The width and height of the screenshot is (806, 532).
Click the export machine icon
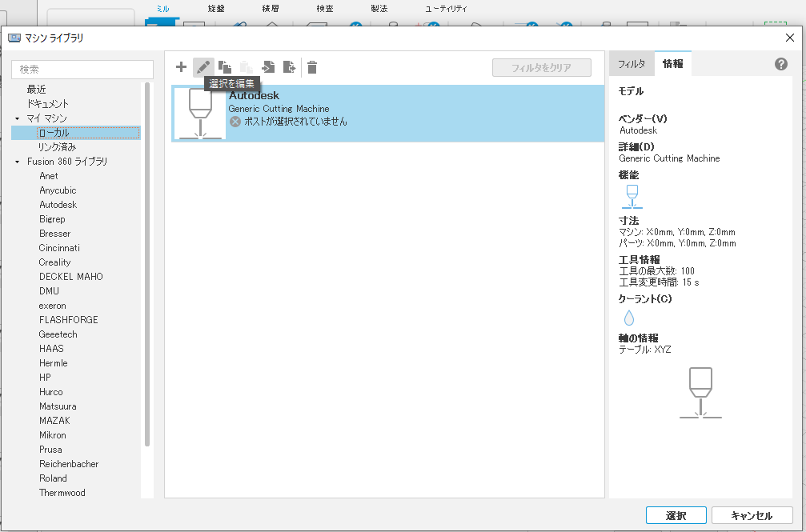pyautogui.click(x=290, y=67)
